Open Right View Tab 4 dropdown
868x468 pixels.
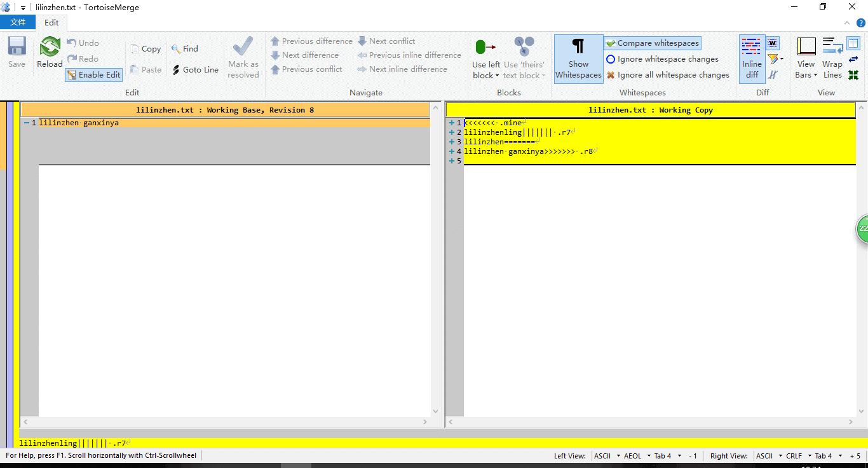pos(828,456)
